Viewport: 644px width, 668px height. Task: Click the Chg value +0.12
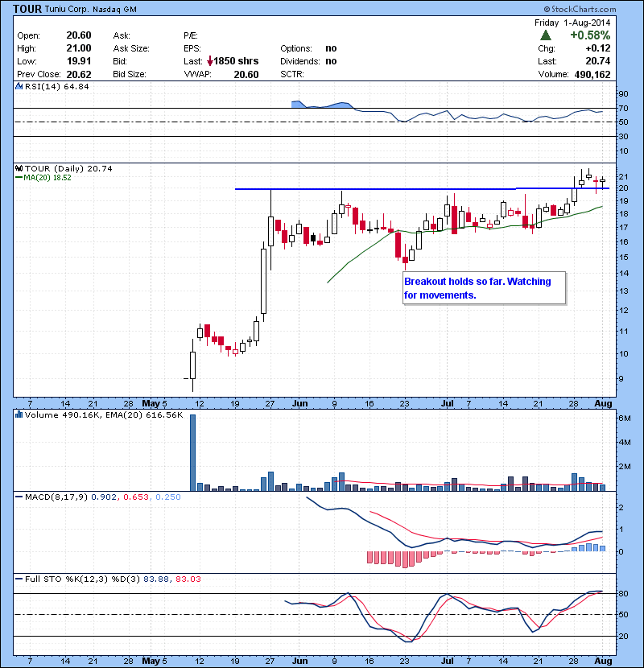click(598, 48)
